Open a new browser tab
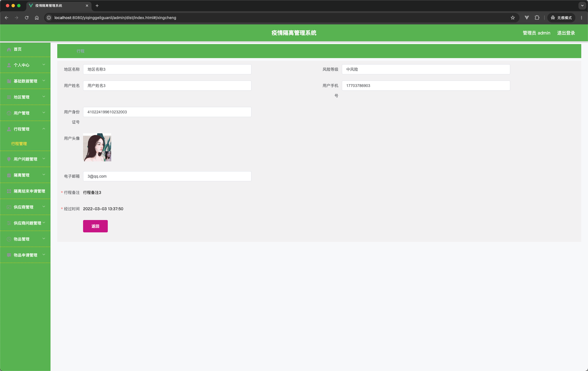 [97, 6]
